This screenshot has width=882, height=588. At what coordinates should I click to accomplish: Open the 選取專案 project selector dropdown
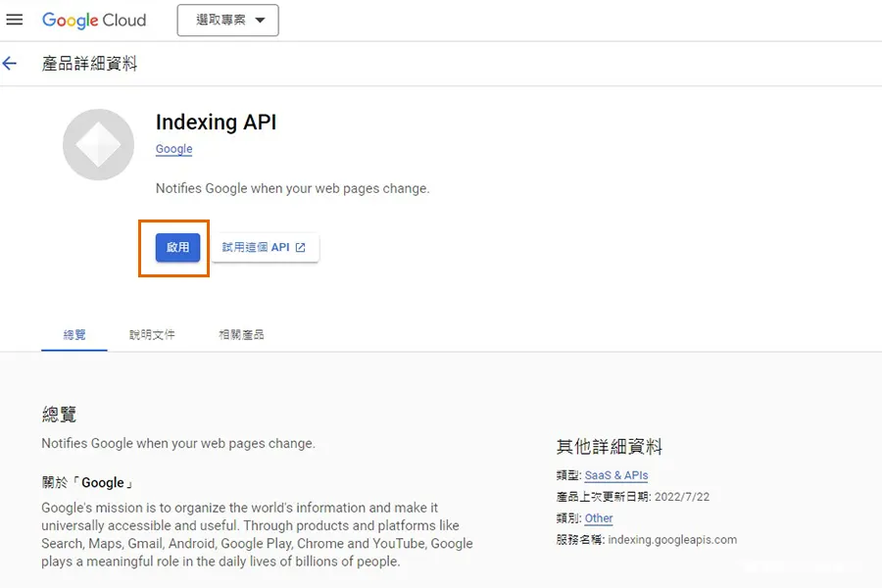point(227,21)
